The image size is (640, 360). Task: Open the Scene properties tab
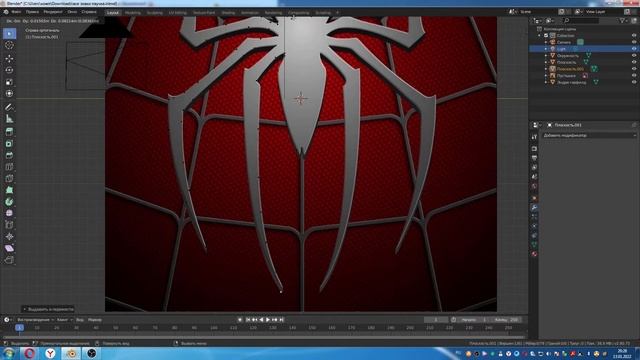(x=534, y=177)
